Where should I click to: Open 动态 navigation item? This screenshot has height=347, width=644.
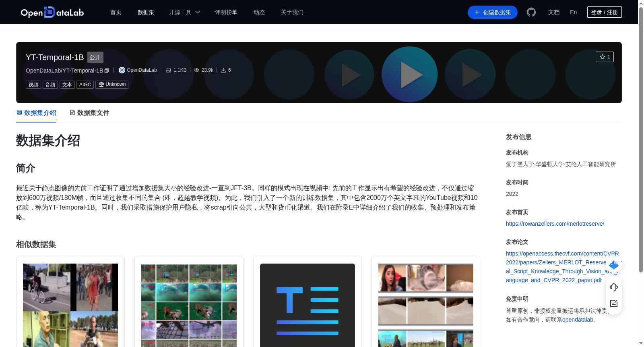pos(259,12)
